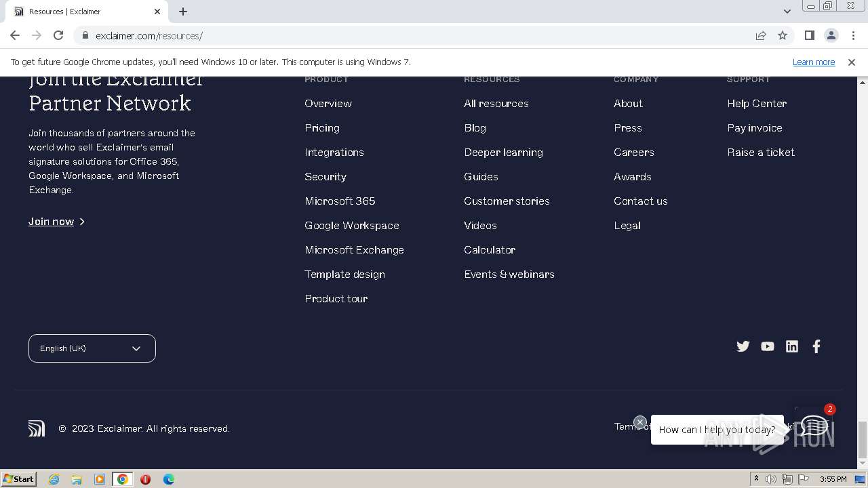Click the Windows Start button

tap(19, 479)
